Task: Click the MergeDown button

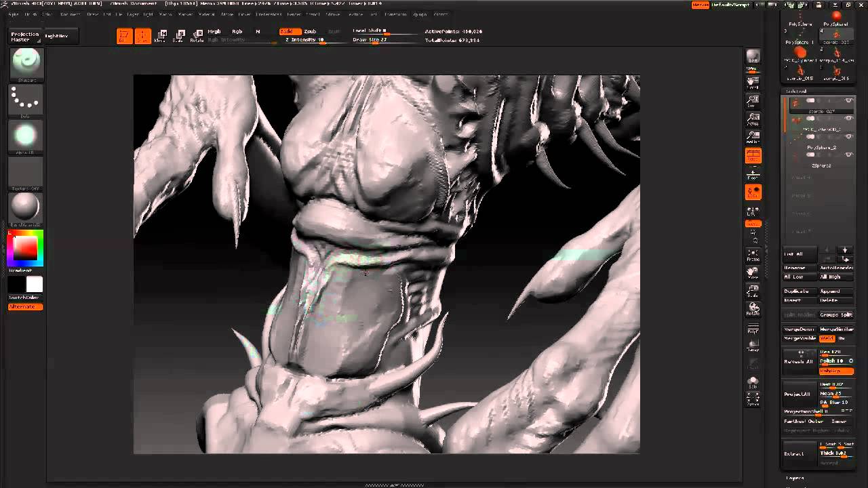Action: 800,329
